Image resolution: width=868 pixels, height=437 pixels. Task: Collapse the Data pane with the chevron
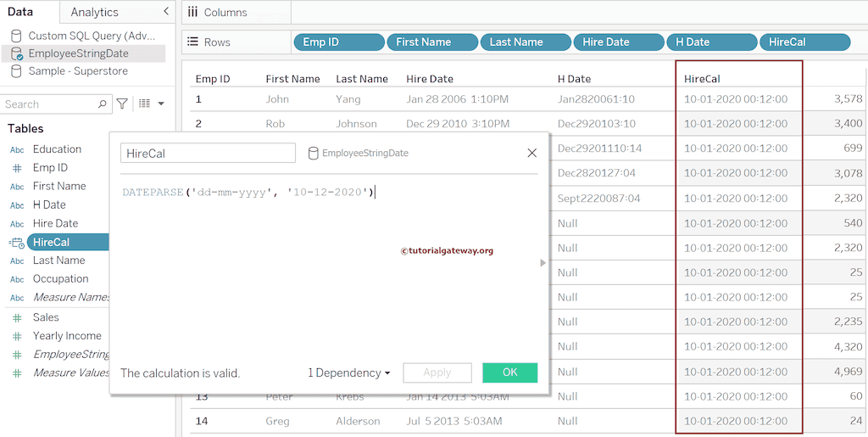167,12
